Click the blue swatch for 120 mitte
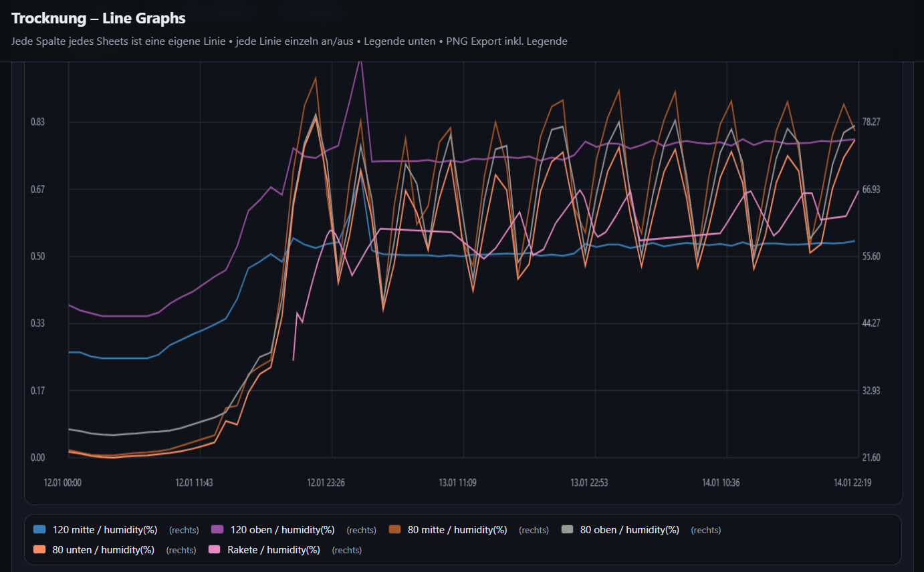Screen dimensions: 924x572 39,530
